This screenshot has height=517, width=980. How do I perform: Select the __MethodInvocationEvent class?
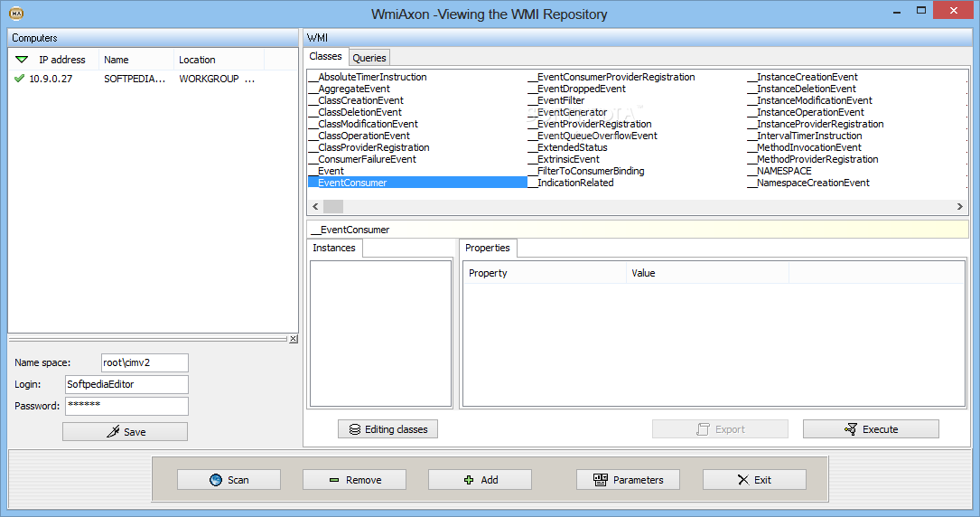(x=805, y=147)
